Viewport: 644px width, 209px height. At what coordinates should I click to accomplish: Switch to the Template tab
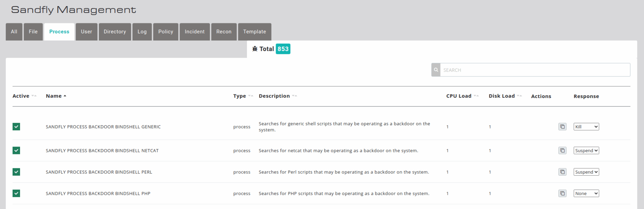click(x=254, y=32)
